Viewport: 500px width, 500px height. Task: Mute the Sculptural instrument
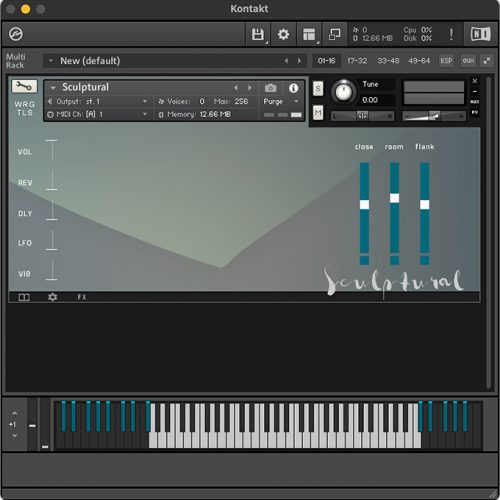(318, 113)
